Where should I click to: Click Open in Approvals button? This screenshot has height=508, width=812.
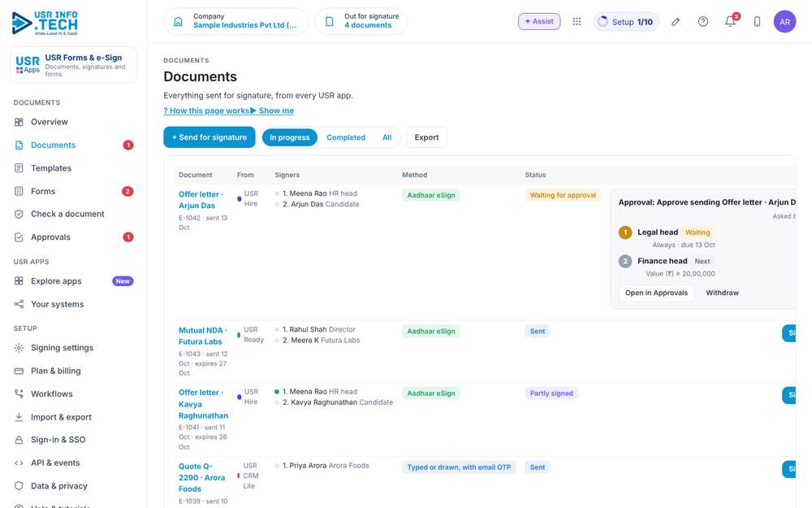tap(656, 293)
